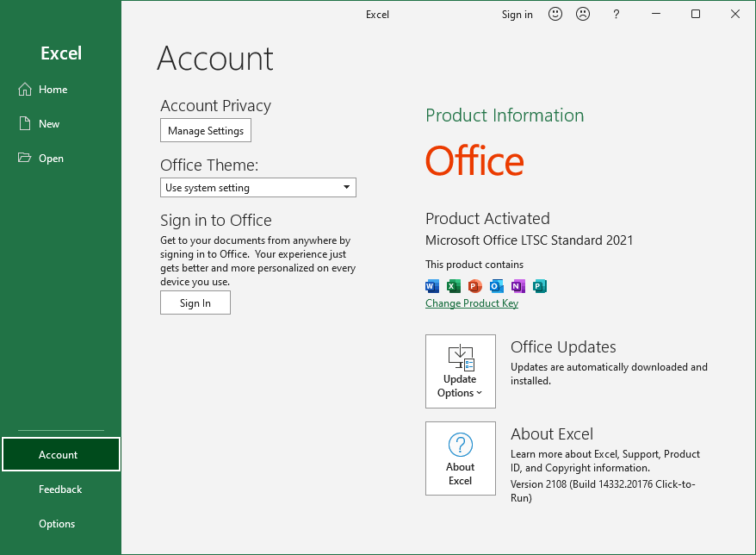Open Help question mark in title bar
Screen dimensions: 756x555
pyautogui.click(x=616, y=15)
